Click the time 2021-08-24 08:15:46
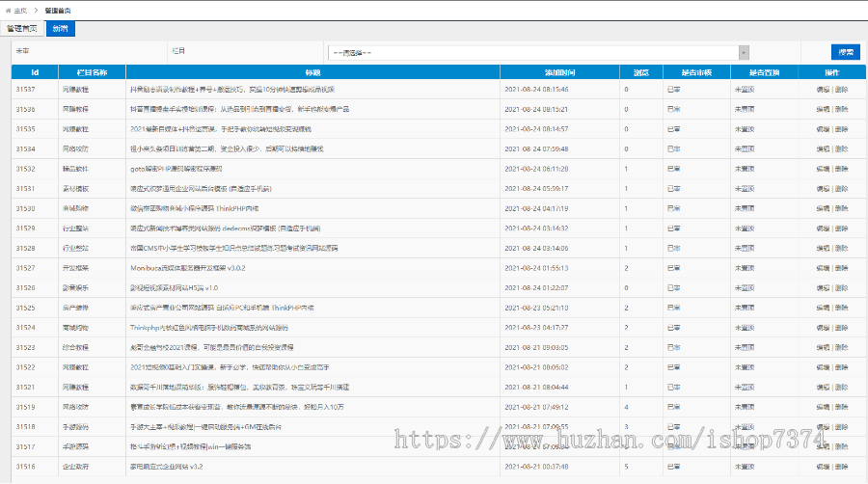868x484 pixels. 536,90
